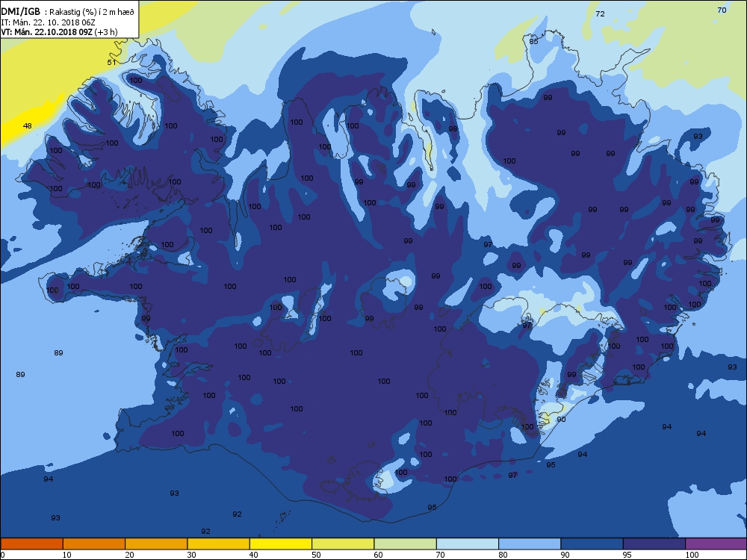Click the "0" tick label on the color scale
747x560 pixels.
pyautogui.click(x=3, y=555)
